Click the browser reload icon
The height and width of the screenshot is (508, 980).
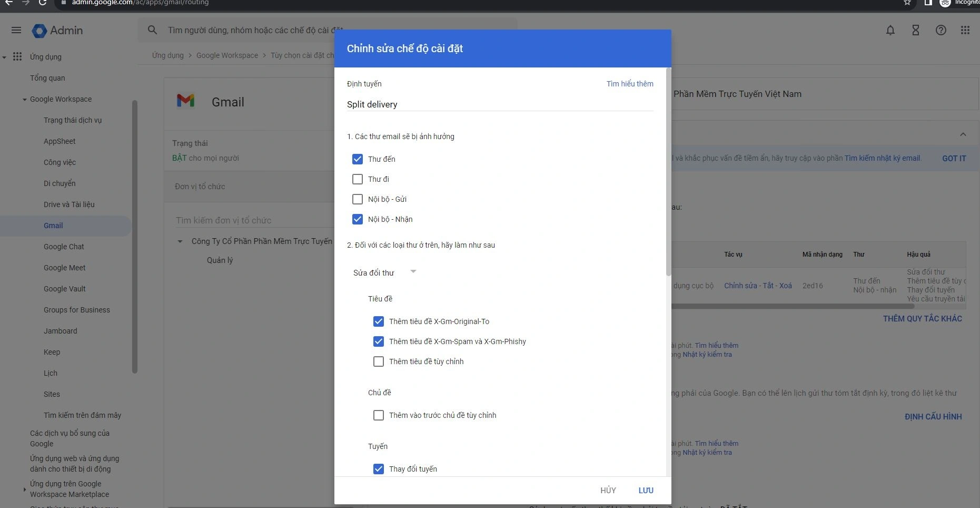point(42,3)
